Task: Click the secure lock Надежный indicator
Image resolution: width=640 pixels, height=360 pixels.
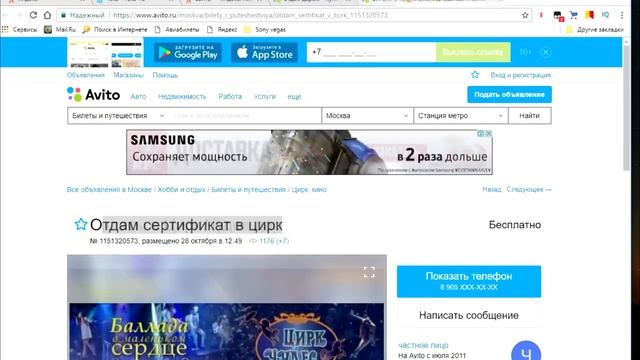Action: click(x=83, y=15)
